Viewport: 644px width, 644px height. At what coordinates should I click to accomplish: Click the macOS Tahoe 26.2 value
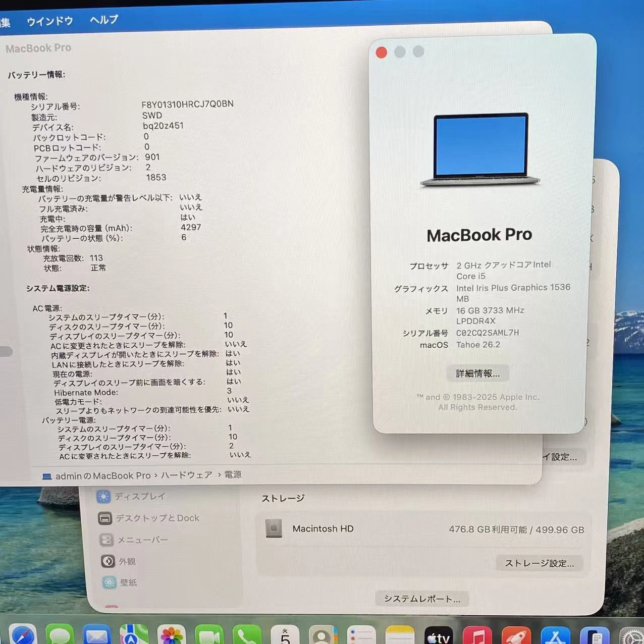[x=478, y=345]
